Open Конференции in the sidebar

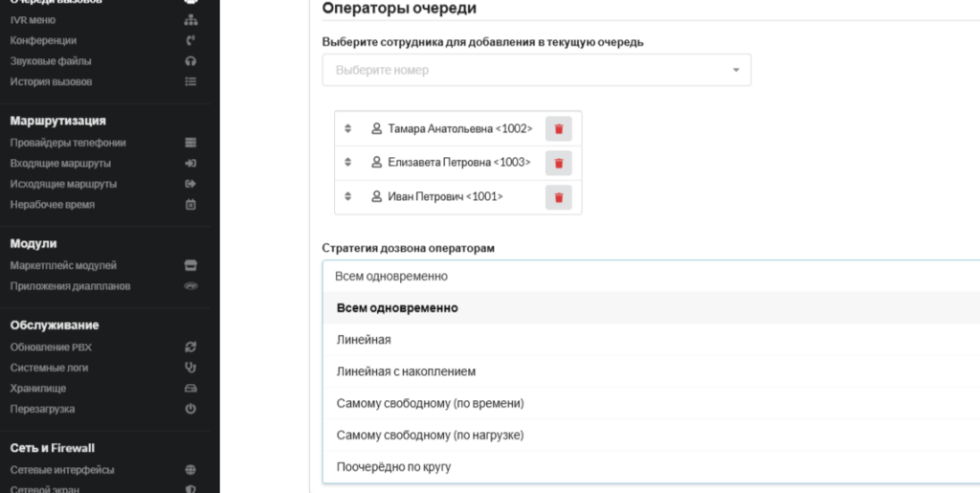pos(43,40)
